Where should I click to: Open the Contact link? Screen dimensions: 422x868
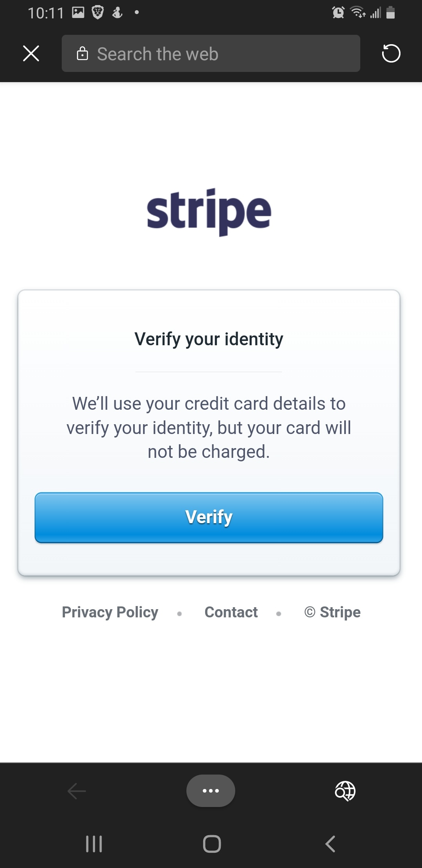pyautogui.click(x=231, y=612)
